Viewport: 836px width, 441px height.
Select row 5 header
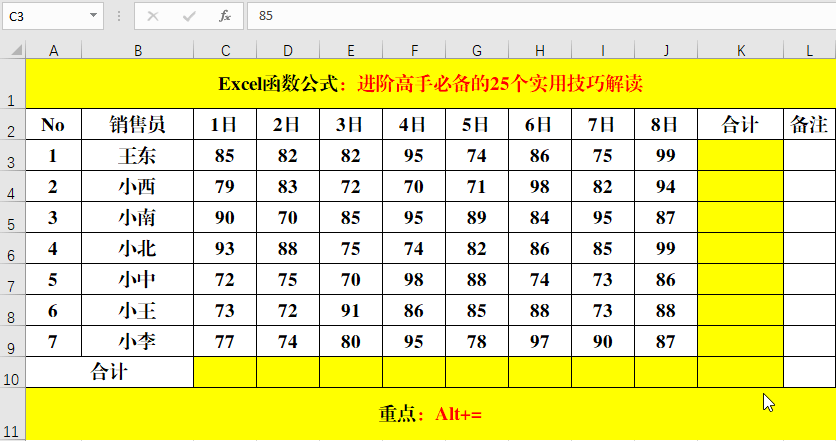(x=12, y=217)
